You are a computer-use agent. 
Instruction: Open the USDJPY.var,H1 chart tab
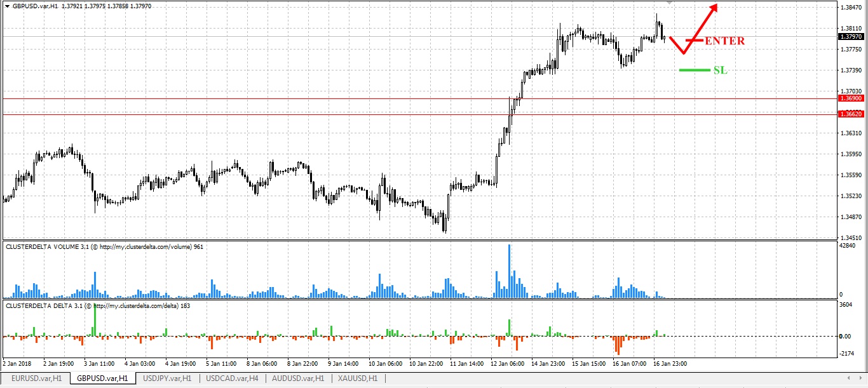pos(167,378)
